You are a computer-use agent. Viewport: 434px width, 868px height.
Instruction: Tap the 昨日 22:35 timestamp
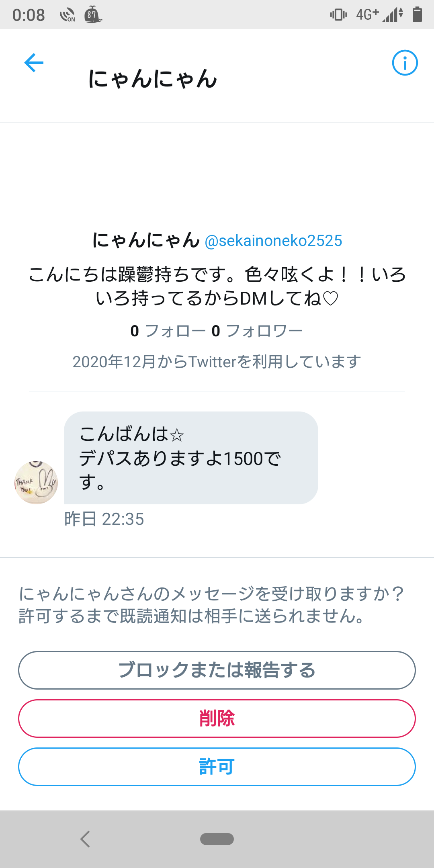point(104,519)
